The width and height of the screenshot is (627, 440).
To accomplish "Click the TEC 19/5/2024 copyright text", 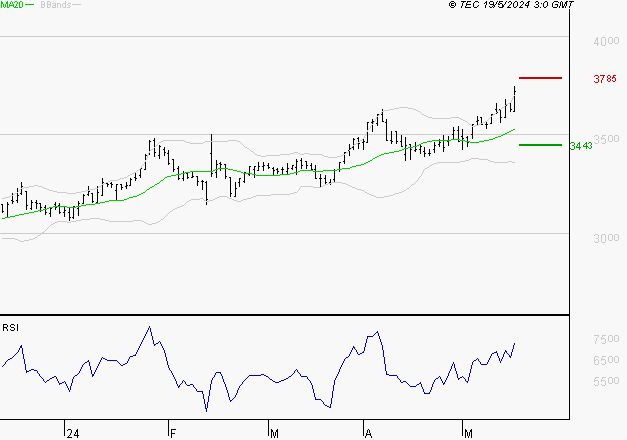I will (511, 5).
